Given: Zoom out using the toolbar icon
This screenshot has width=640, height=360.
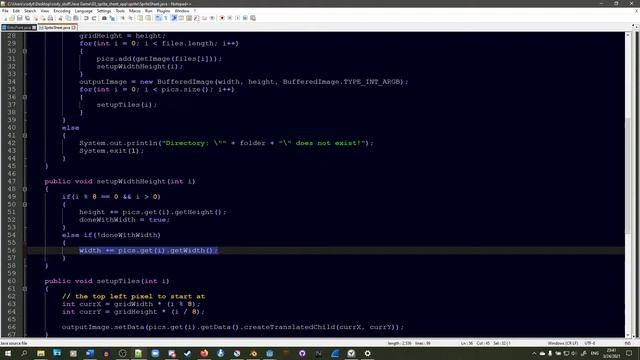Looking at the screenshot, I should [x=131, y=18].
